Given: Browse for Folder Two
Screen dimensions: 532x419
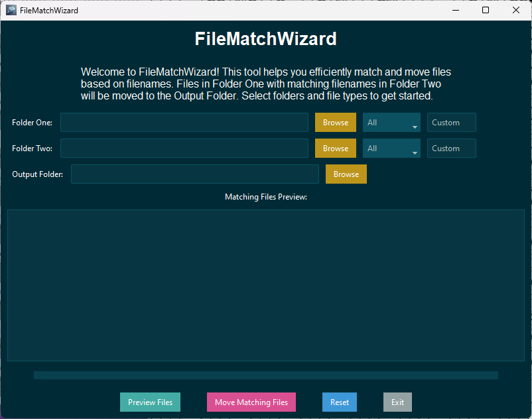Looking at the screenshot, I should [335, 148].
